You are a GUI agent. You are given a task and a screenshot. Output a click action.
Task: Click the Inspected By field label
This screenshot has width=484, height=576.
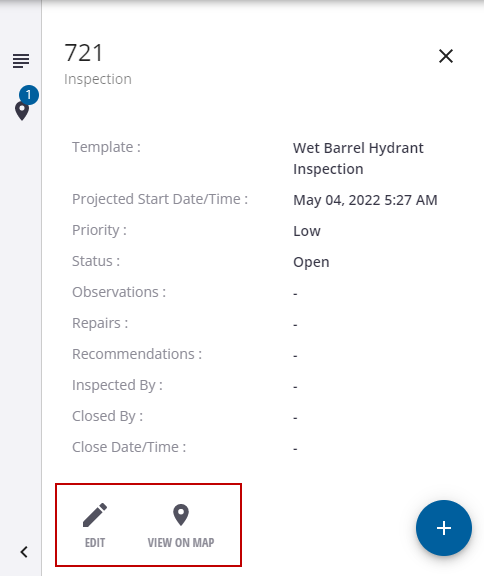tap(117, 385)
